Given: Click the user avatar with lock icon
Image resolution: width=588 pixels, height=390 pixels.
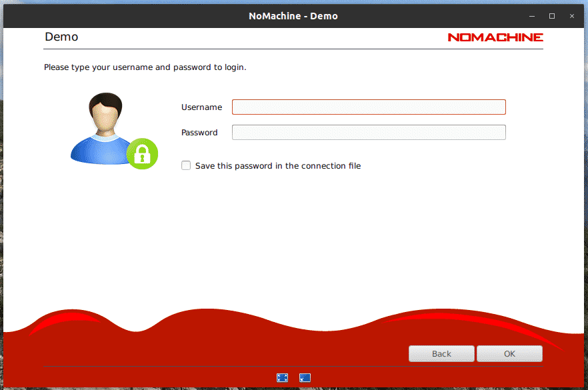Looking at the screenshot, I should point(114,131).
